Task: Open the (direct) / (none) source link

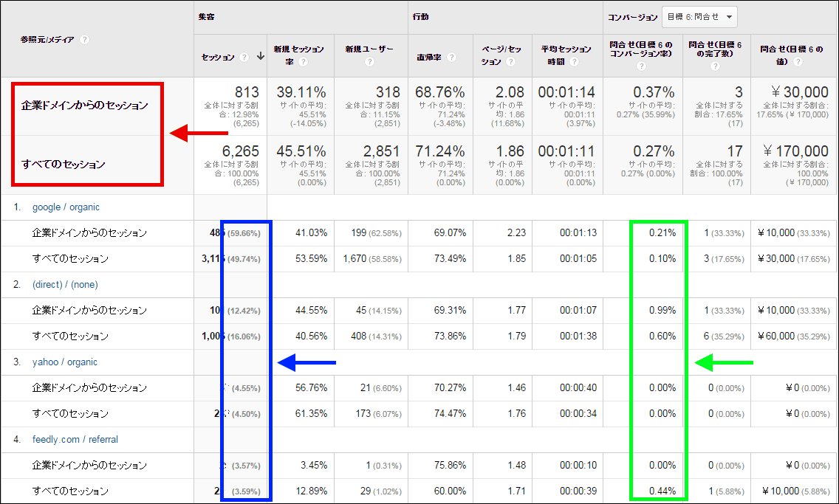Action: pyautogui.click(x=65, y=285)
